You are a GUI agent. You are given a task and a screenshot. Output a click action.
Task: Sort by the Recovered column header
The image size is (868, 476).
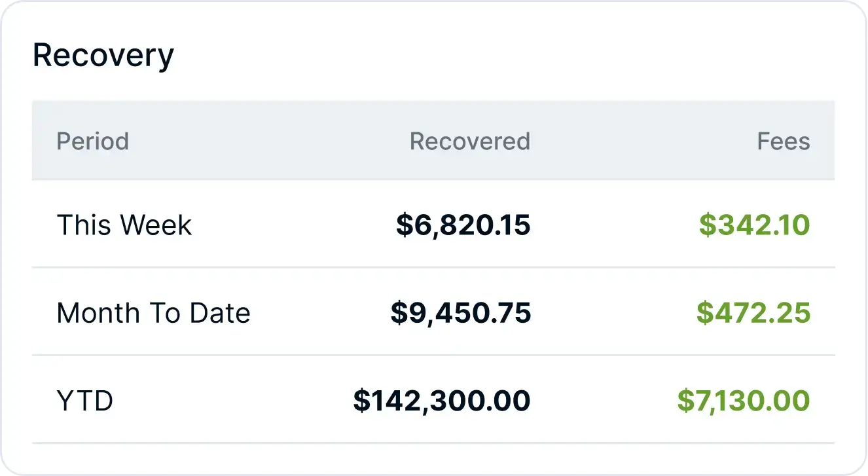[469, 141]
